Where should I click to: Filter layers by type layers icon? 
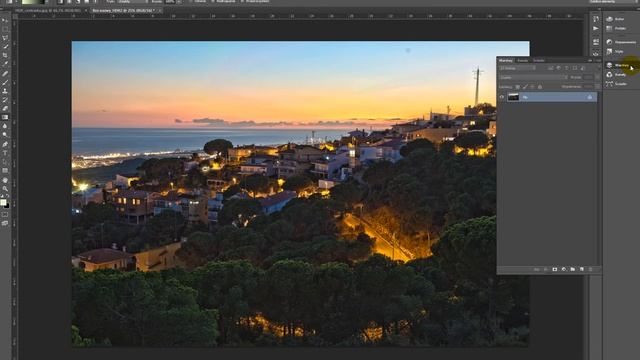(x=567, y=68)
